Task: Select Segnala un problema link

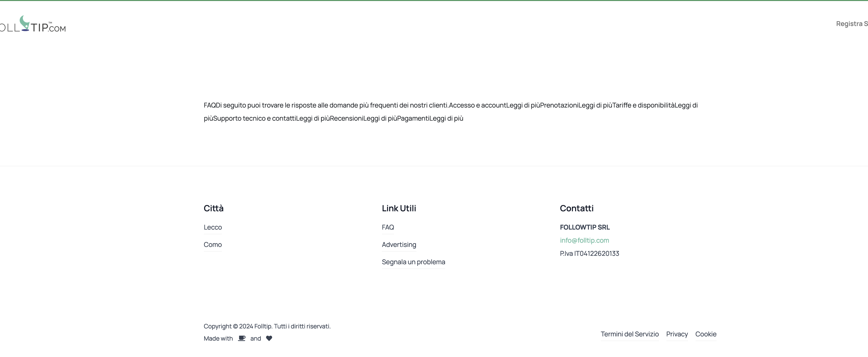Action: [413, 262]
